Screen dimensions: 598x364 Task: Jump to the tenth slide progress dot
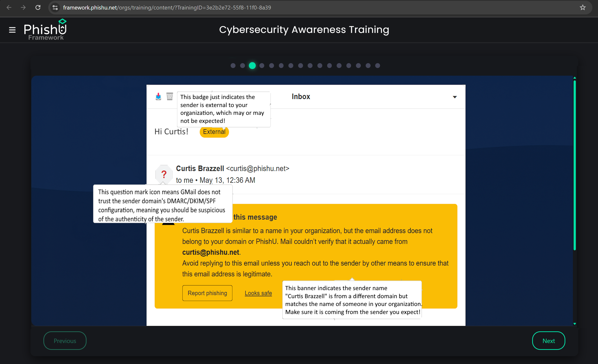320,66
